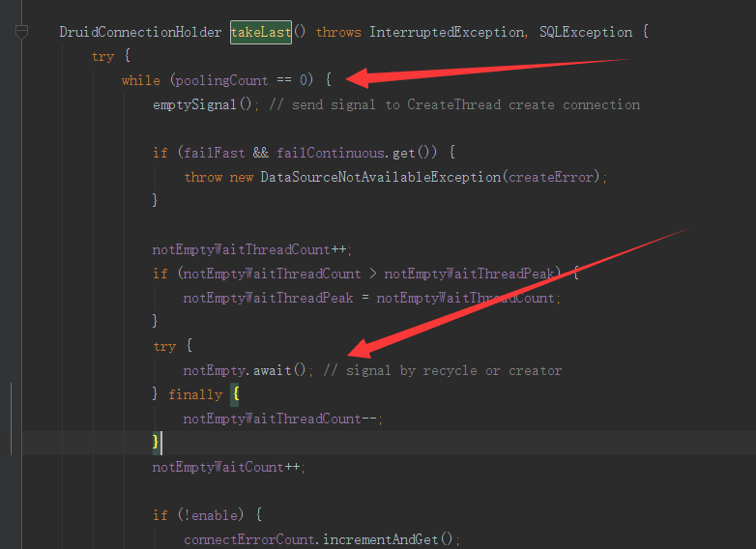Place cursor on poolingCount in while condition

click(221, 80)
